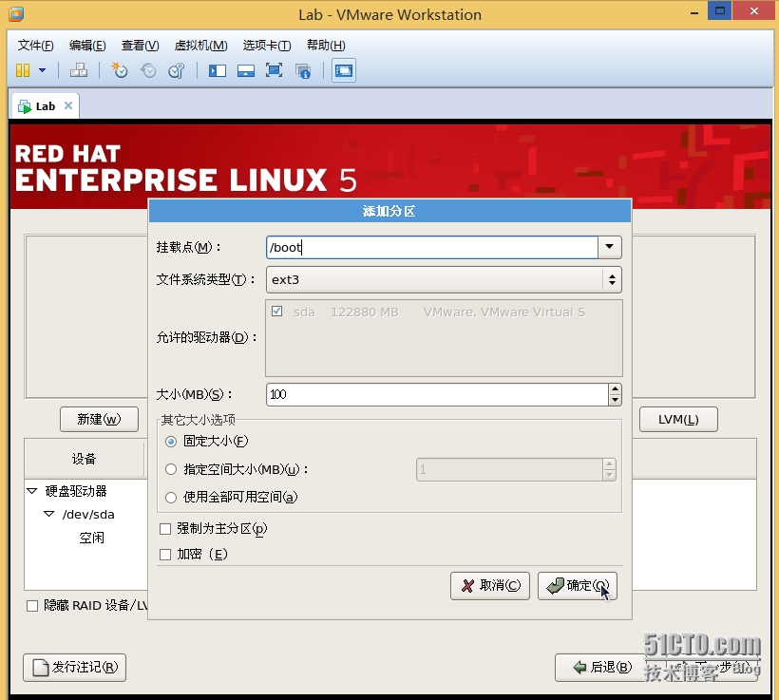Enable the 强制为主分区 checkbox

click(x=165, y=529)
